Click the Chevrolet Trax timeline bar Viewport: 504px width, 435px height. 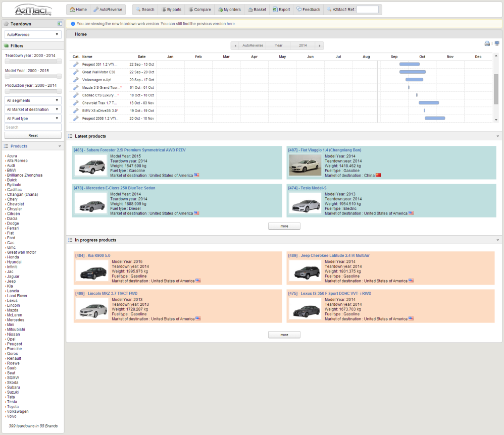click(x=429, y=103)
